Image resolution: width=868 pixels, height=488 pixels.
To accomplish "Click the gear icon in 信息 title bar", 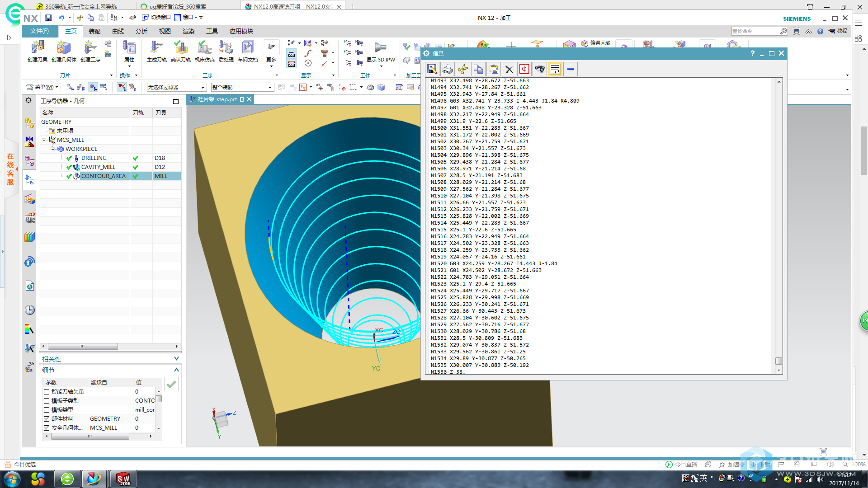I will [426, 53].
